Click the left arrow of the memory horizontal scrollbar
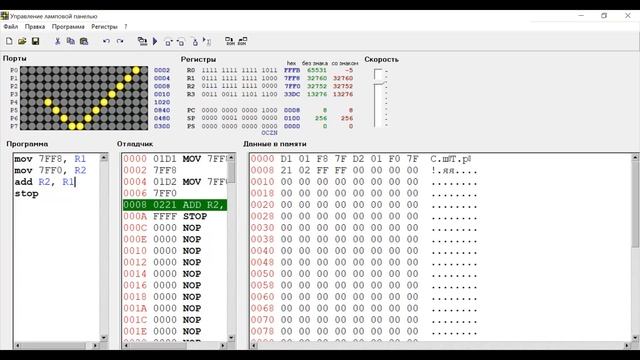The height and width of the screenshot is (360, 640). [253, 345]
